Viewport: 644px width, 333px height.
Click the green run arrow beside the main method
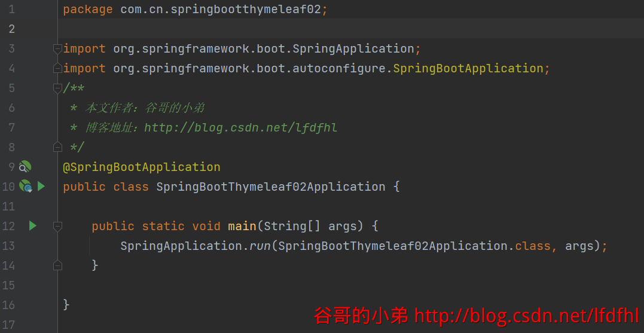33,225
